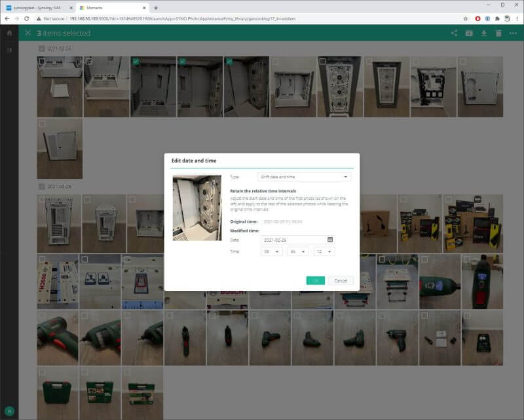Toggle the 2021-02-26 date group checkbox

point(42,48)
